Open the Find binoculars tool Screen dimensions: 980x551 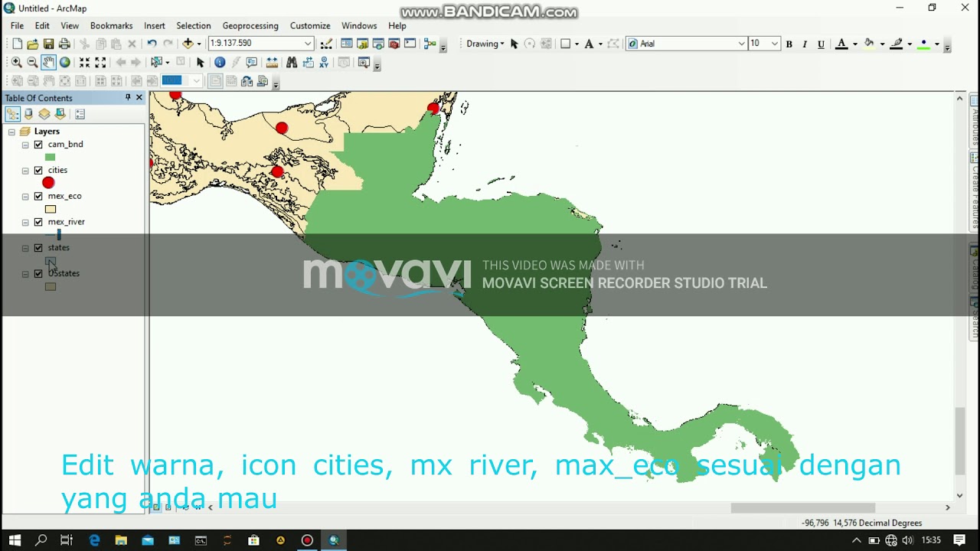pos(292,62)
